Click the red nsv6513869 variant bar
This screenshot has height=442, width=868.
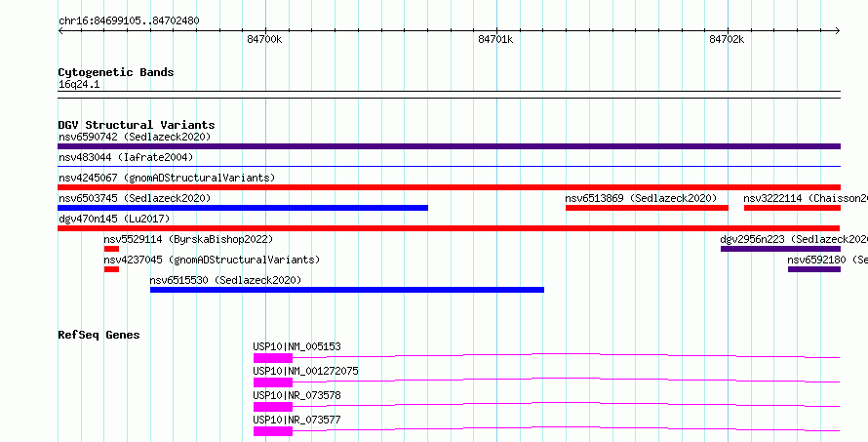647,208
